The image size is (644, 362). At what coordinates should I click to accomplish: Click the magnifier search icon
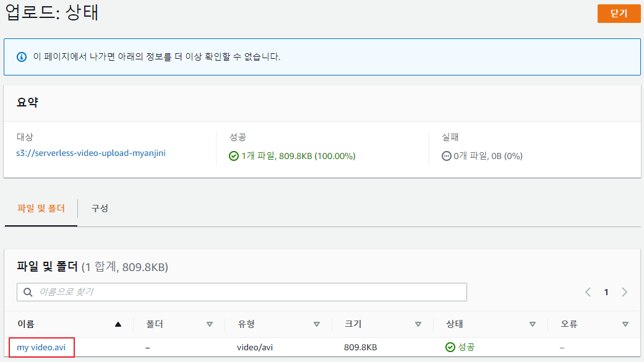click(28, 292)
